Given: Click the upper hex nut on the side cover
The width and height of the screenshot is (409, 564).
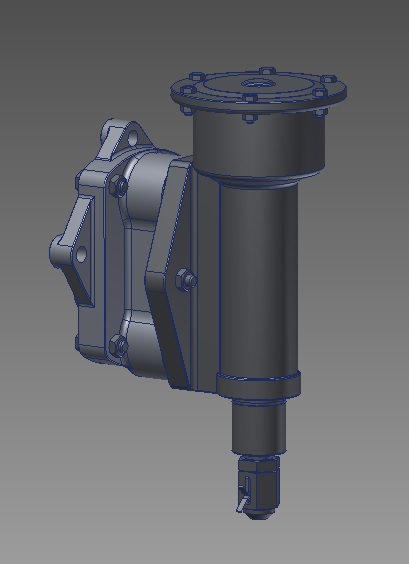Looking at the screenshot, I should (x=118, y=186).
